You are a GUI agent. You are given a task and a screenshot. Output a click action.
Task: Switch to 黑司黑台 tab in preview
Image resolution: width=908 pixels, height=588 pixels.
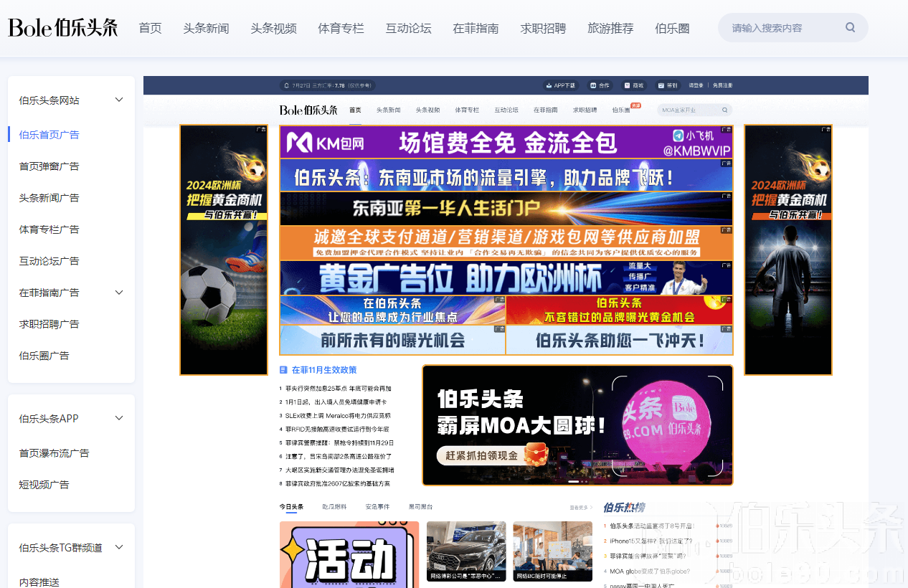coord(421,506)
